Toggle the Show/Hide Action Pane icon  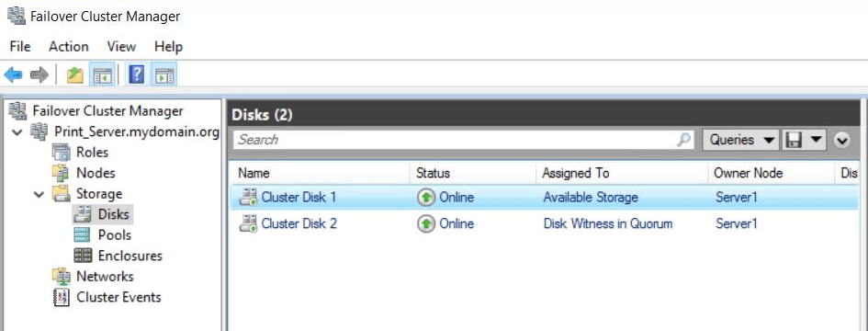[x=164, y=74]
